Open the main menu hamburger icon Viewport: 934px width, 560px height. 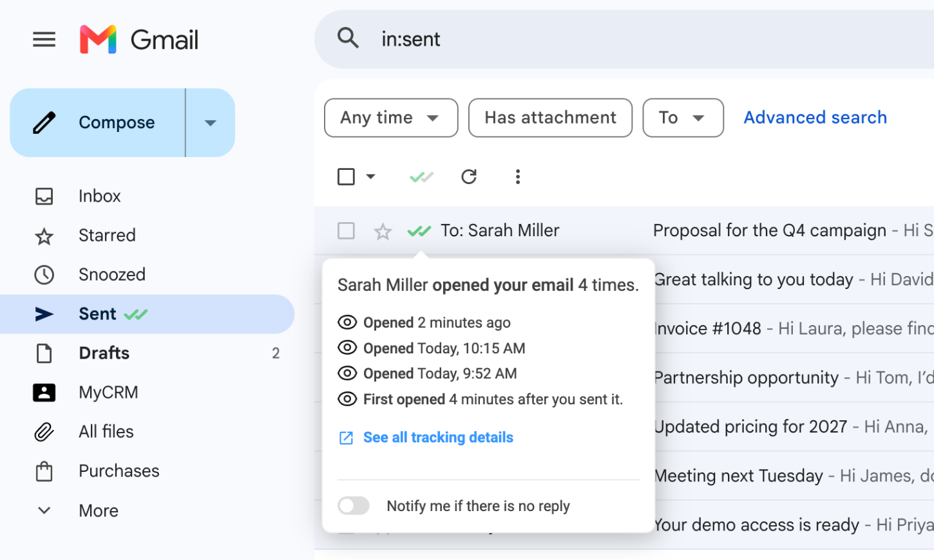[x=44, y=40]
